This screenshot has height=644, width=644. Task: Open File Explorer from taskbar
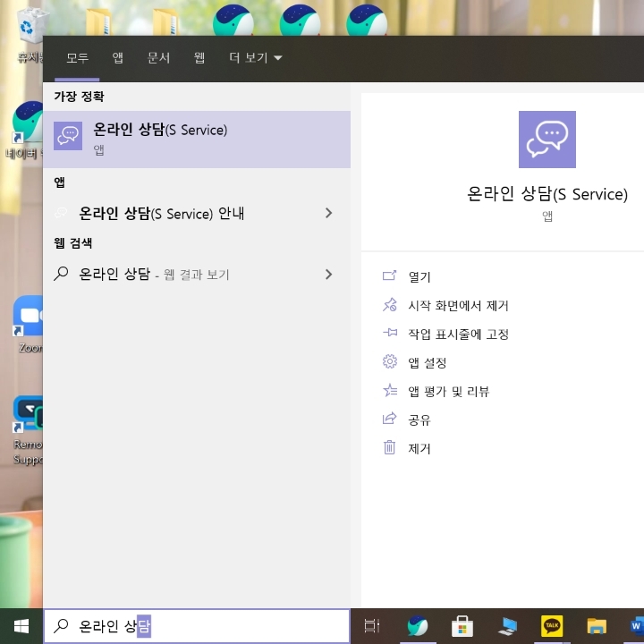point(597,627)
